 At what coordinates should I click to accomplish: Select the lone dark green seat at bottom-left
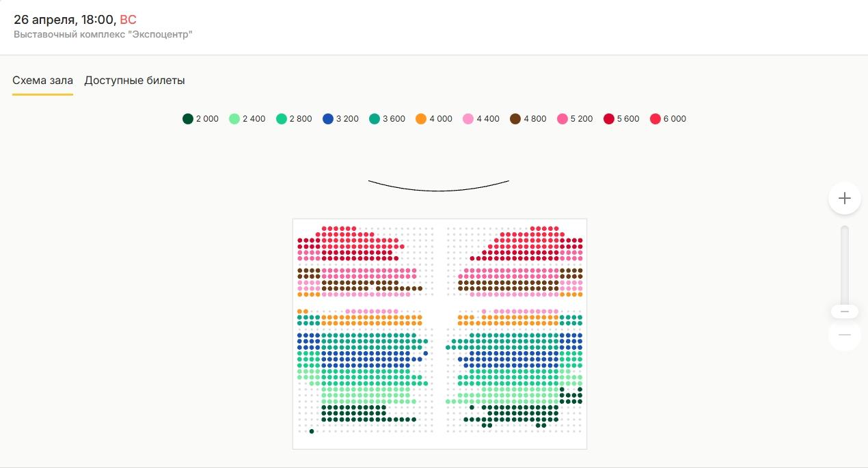[312, 431]
